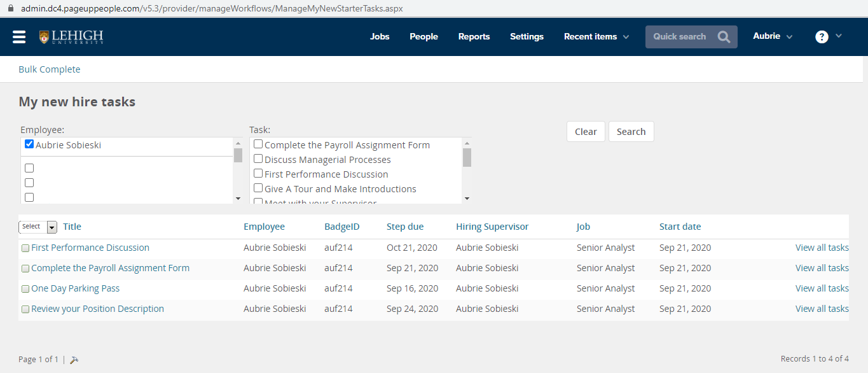Click the browser address bar padlock icon

[10, 9]
